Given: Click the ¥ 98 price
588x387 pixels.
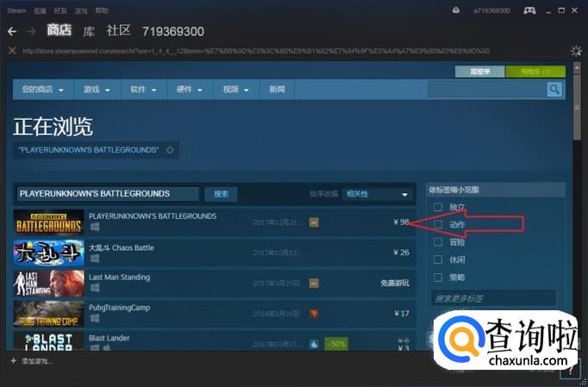Looking at the screenshot, I should coord(401,222).
